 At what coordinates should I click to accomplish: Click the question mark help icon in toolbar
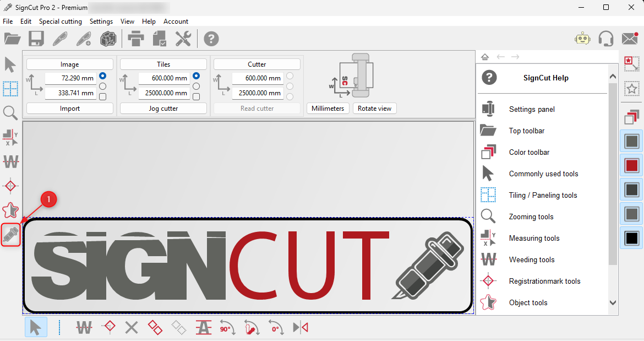pos(211,39)
